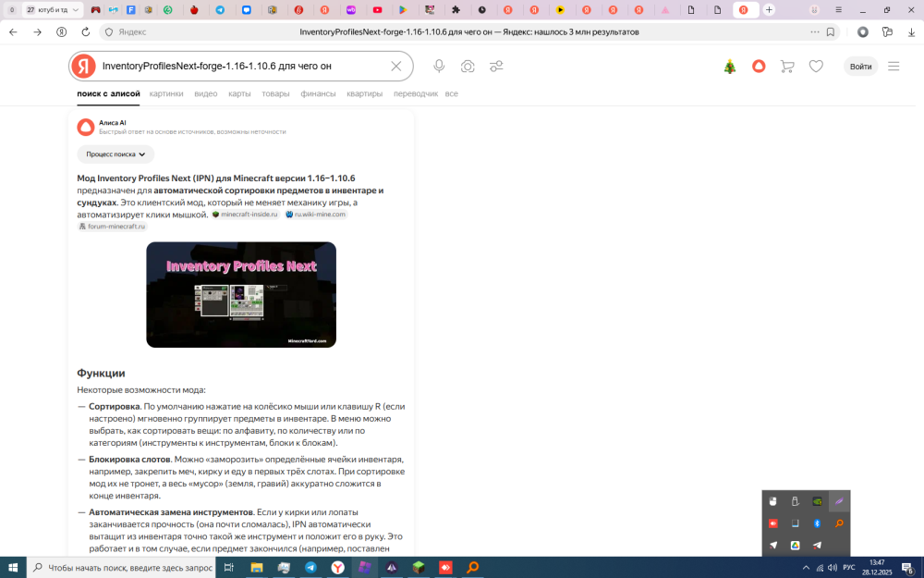Open the ru.wiki-mine.com source link
This screenshot has height=578, width=924.
pos(316,215)
